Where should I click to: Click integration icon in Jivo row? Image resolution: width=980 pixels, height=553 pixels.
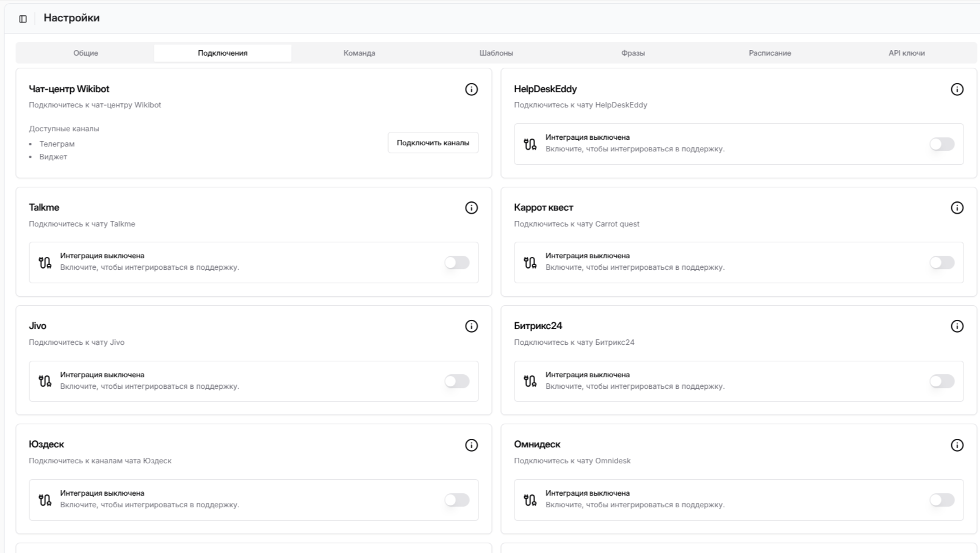pos(45,381)
